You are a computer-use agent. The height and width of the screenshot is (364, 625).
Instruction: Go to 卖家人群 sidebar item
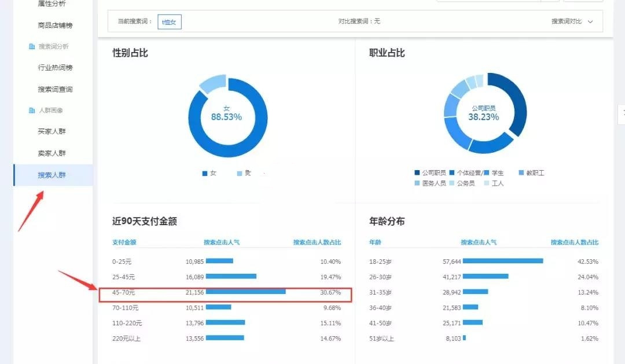(x=52, y=153)
